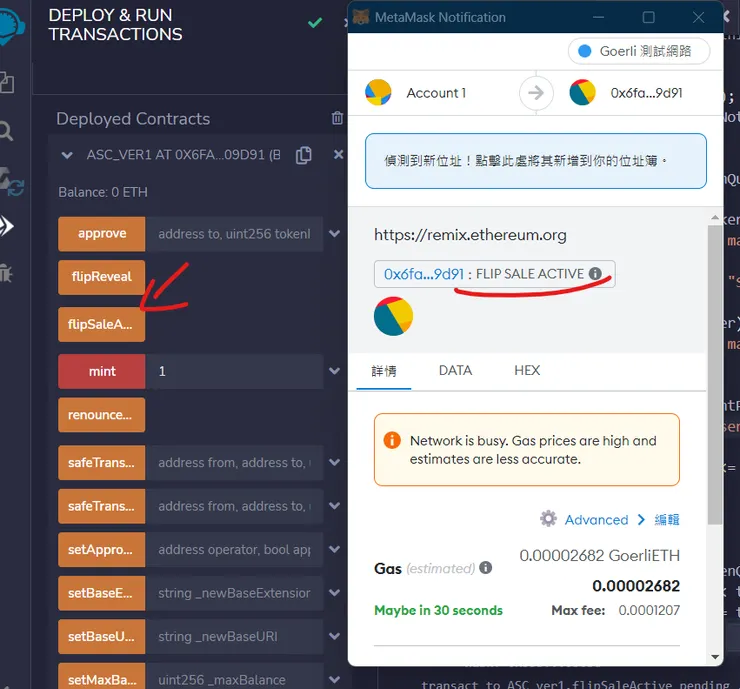This screenshot has height=689, width=740.
Task: Focus the setMaxBalance uint256 input
Action: point(235,678)
